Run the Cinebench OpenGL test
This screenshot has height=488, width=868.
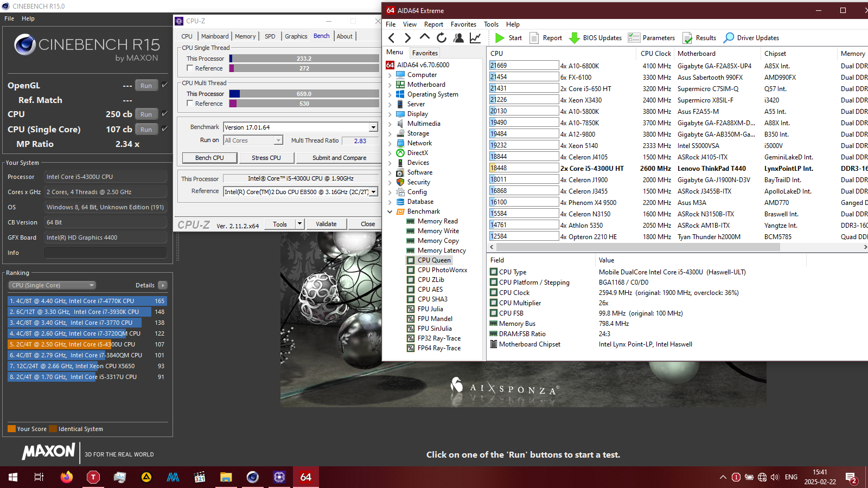click(x=146, y=85)
